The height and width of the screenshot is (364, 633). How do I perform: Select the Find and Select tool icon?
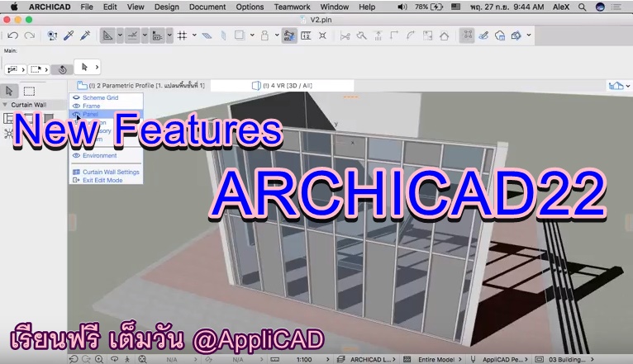click(x=52, y=35)
